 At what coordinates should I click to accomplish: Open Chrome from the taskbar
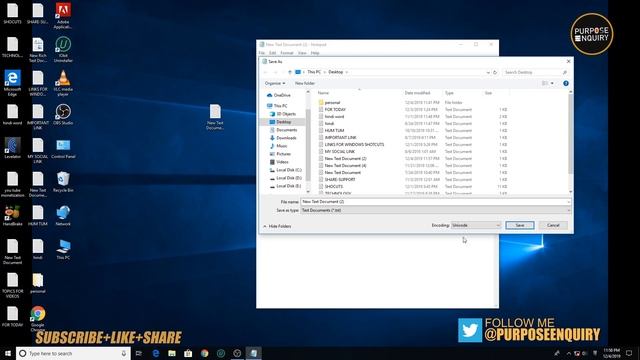(204, 353)
